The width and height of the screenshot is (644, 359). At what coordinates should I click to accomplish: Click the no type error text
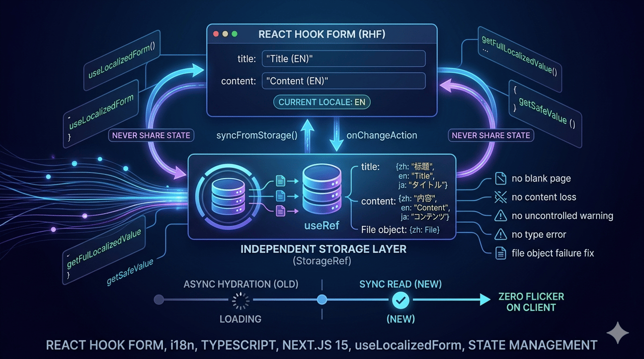pos(539,234)
